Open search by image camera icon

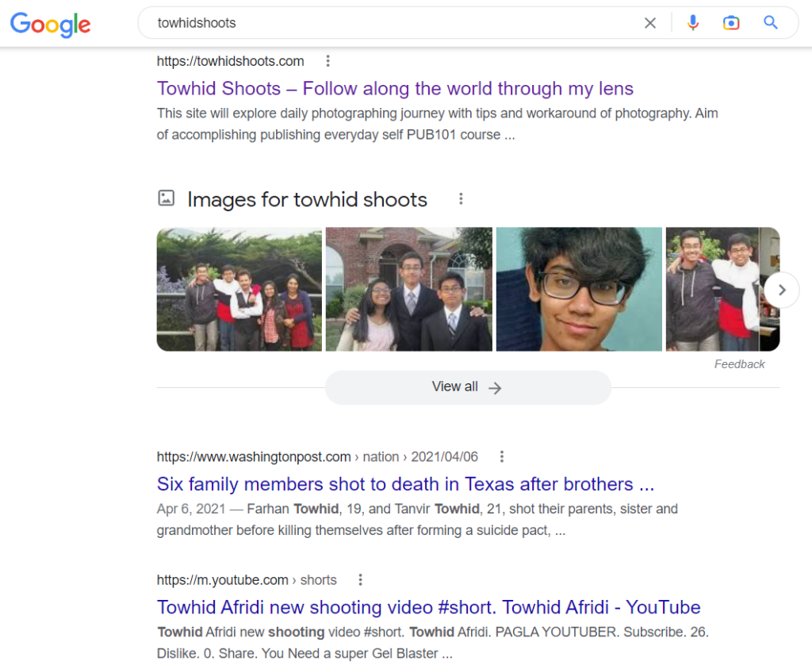coord(731,23)
